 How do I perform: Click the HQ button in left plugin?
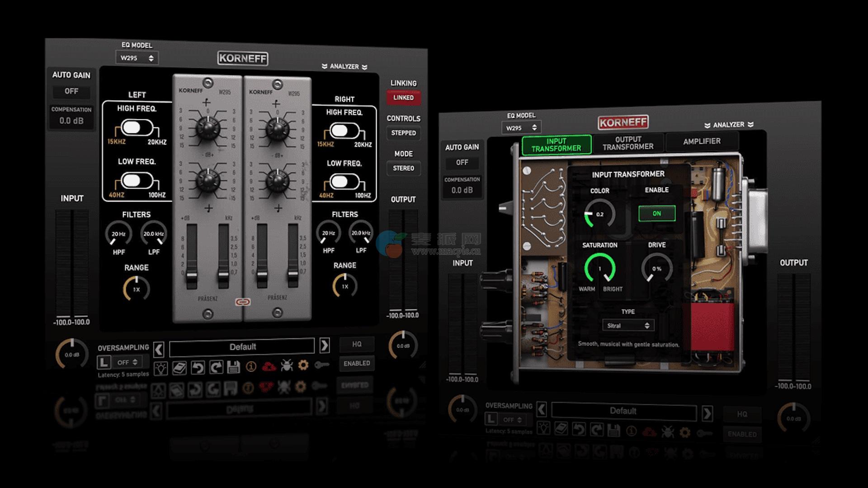[357, 344]
